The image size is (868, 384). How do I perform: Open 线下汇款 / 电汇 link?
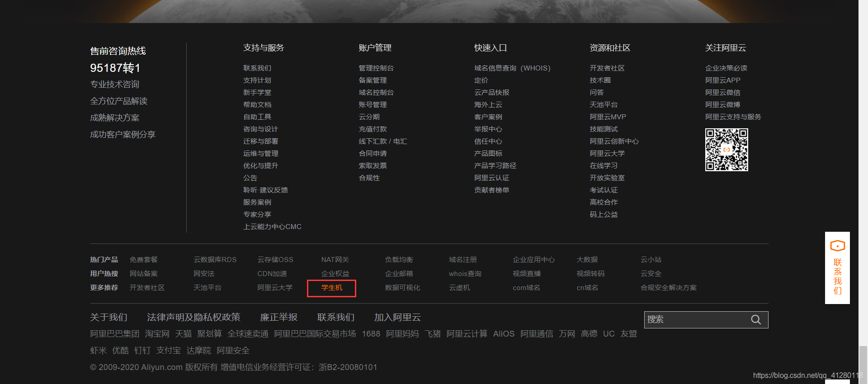383,141
